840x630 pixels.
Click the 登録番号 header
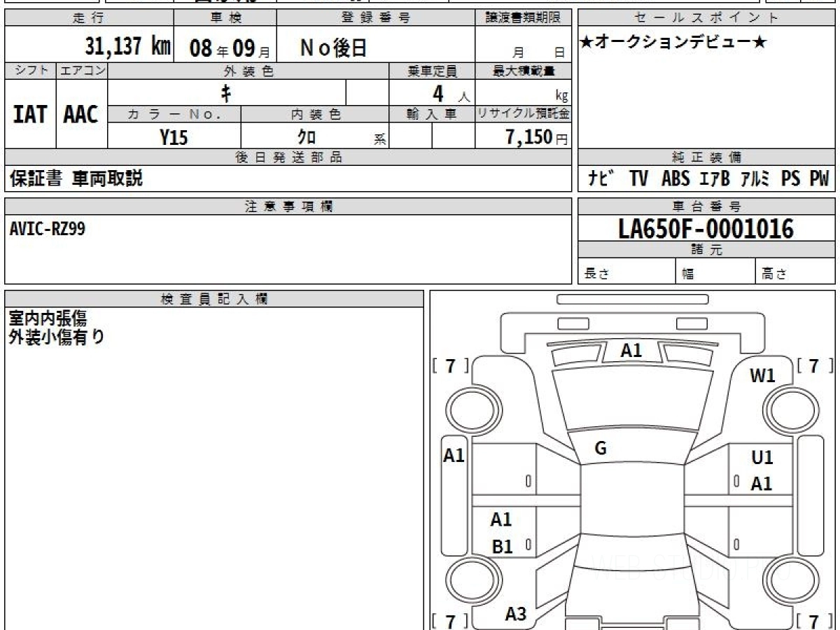pos(377,18)
